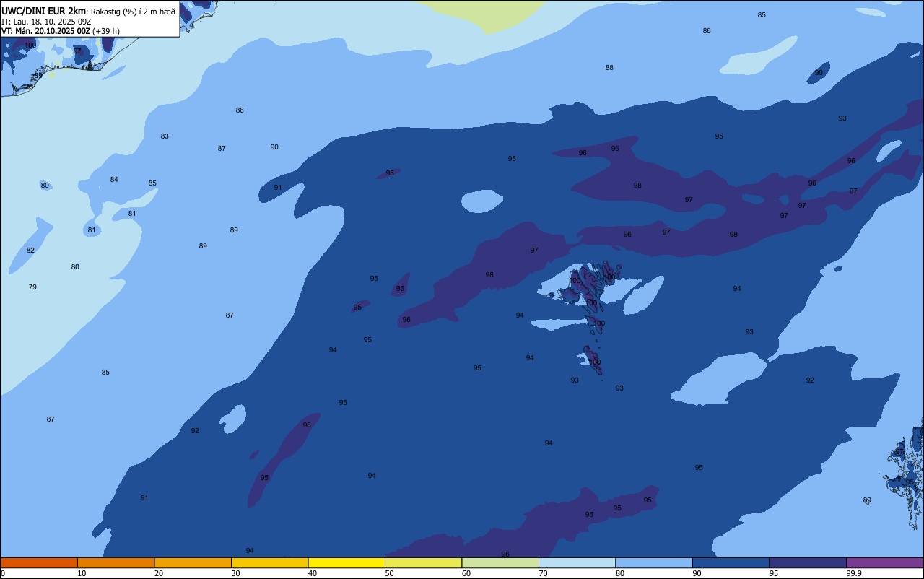Click the '0' legend tick label

(3, 573)
